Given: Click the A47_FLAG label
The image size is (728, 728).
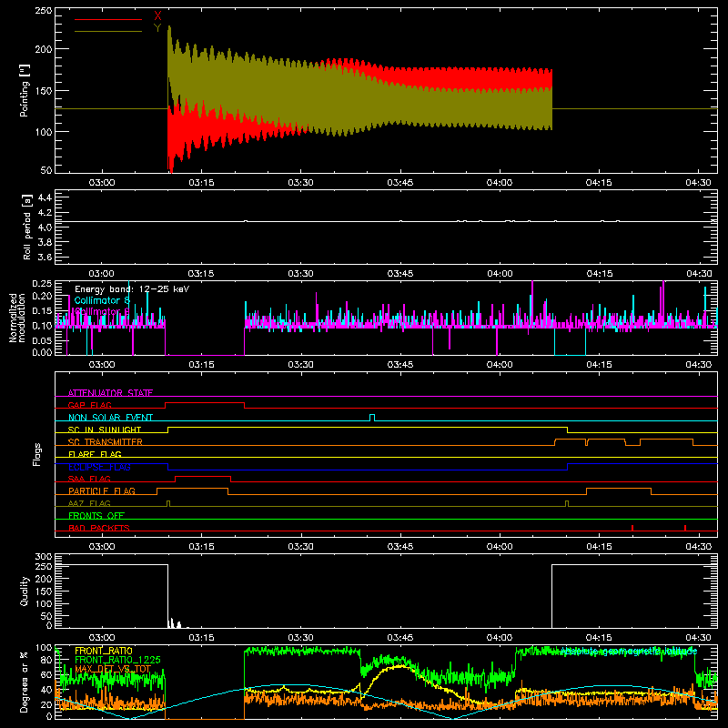Looking at the screenshot, I should 89,503.
